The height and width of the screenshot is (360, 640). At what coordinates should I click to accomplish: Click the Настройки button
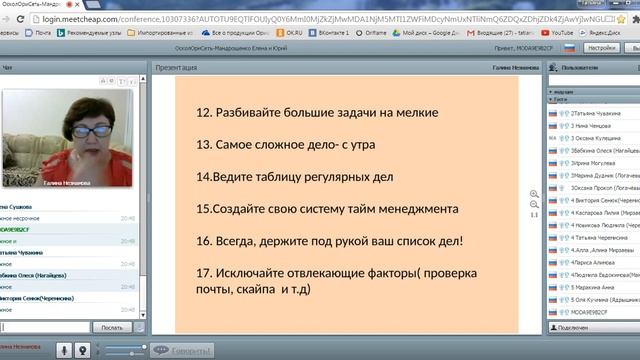tap(601, 48)
